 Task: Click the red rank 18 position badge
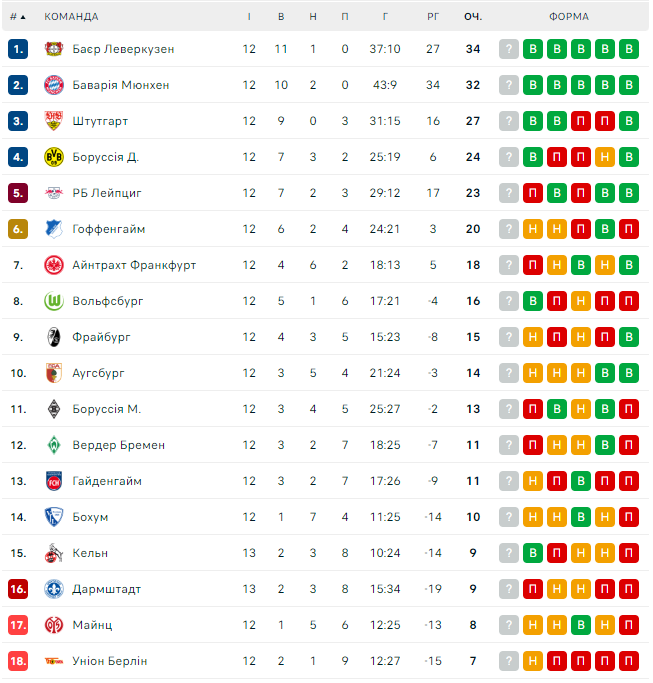click(18, 661)
